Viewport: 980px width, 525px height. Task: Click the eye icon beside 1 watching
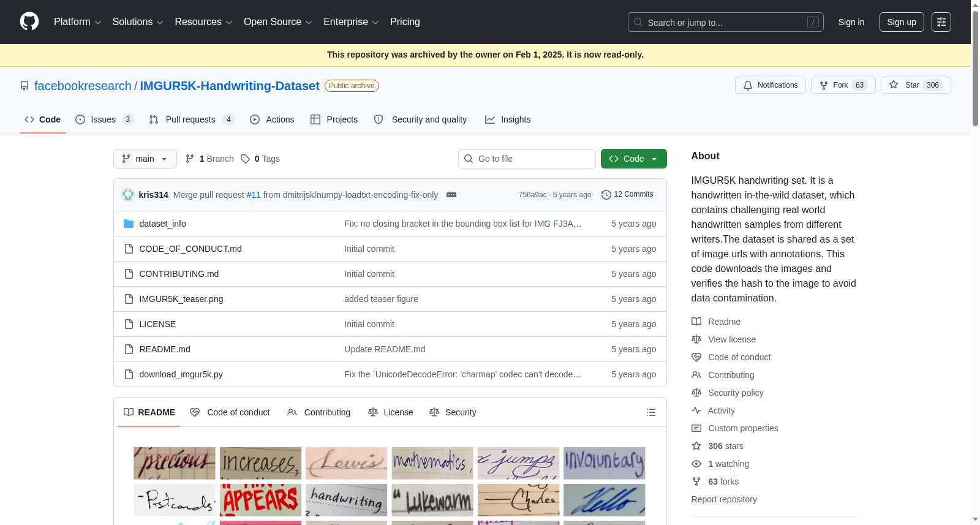[696, 464]
